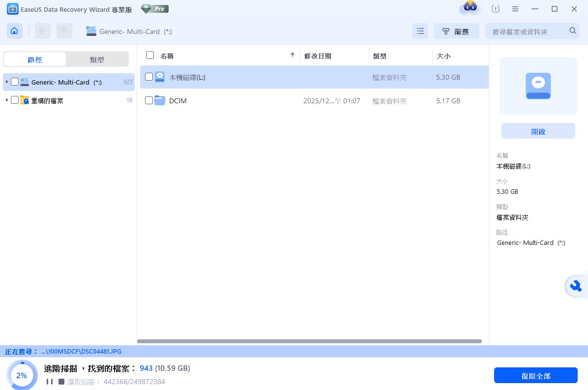Stop the advanced scan
The width and height of the screenshot is (588, 390).
61,381
